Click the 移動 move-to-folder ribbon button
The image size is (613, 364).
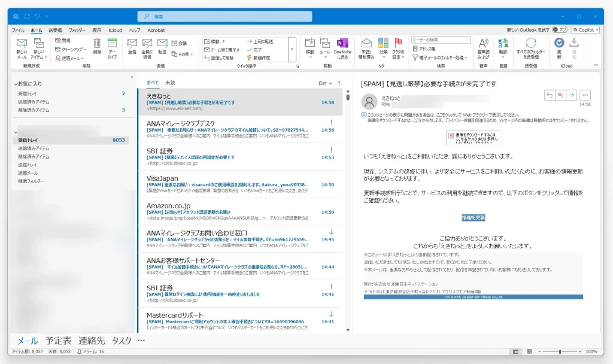click(310, 48)
